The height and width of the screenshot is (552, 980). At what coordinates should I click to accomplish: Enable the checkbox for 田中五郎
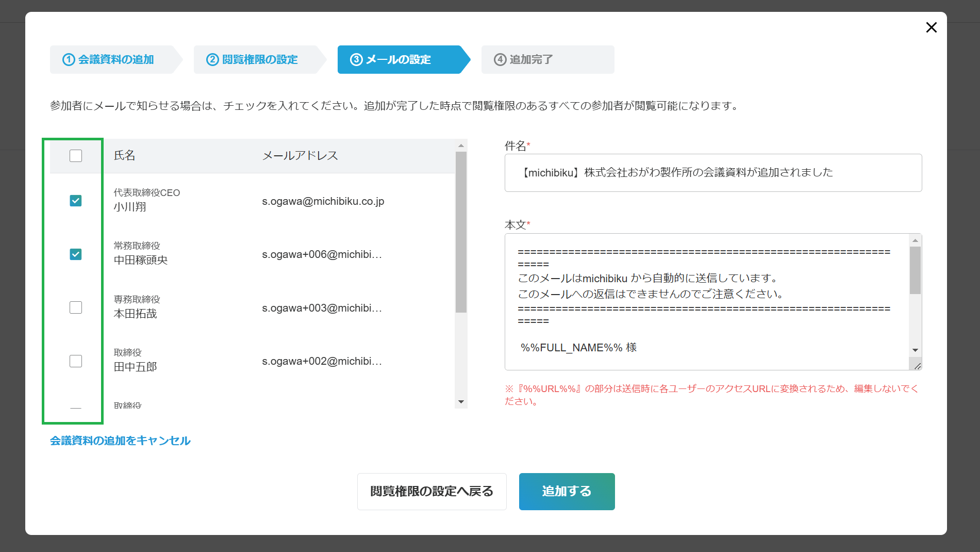[75, 361]
